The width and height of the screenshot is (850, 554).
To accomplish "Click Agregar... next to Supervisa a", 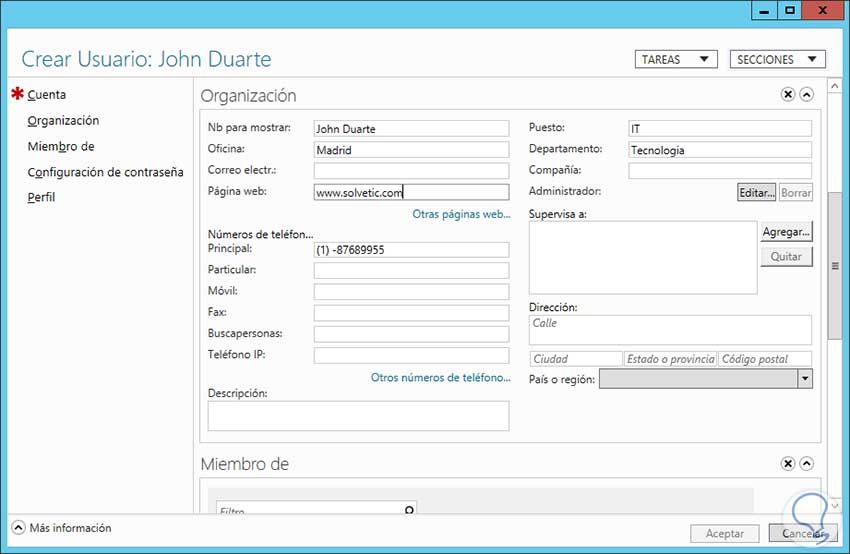I will click(786, 232).
